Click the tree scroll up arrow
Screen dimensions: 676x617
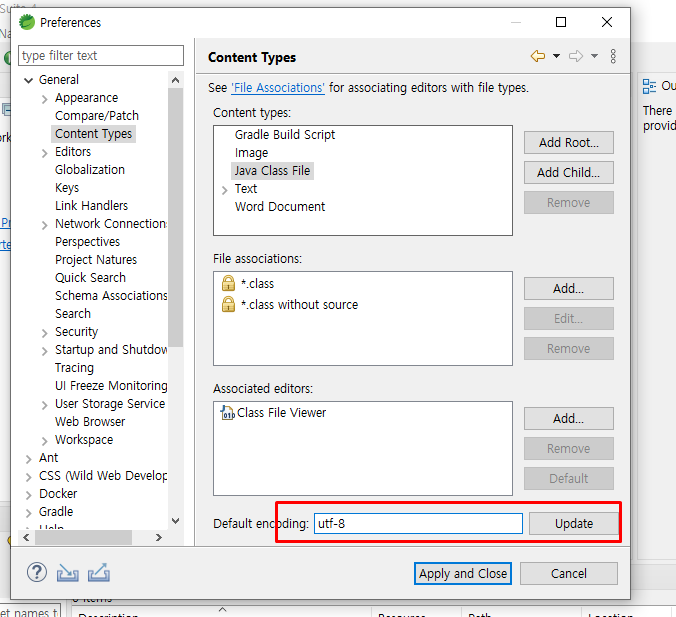point(175,80)
